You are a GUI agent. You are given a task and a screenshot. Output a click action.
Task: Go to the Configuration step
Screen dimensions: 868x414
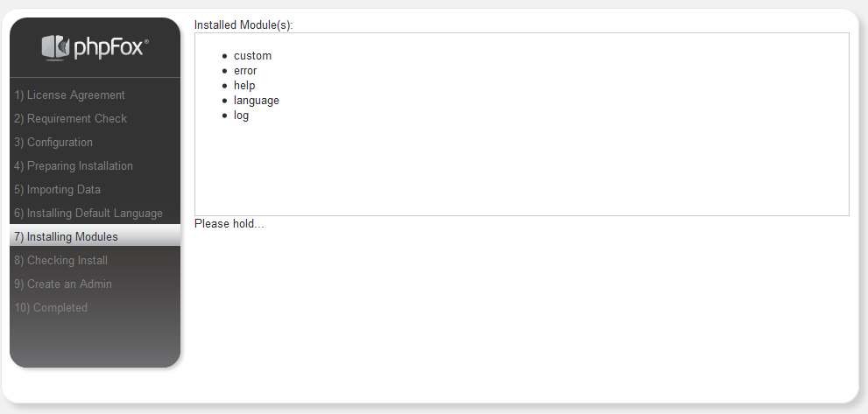(x=53, y=143)
